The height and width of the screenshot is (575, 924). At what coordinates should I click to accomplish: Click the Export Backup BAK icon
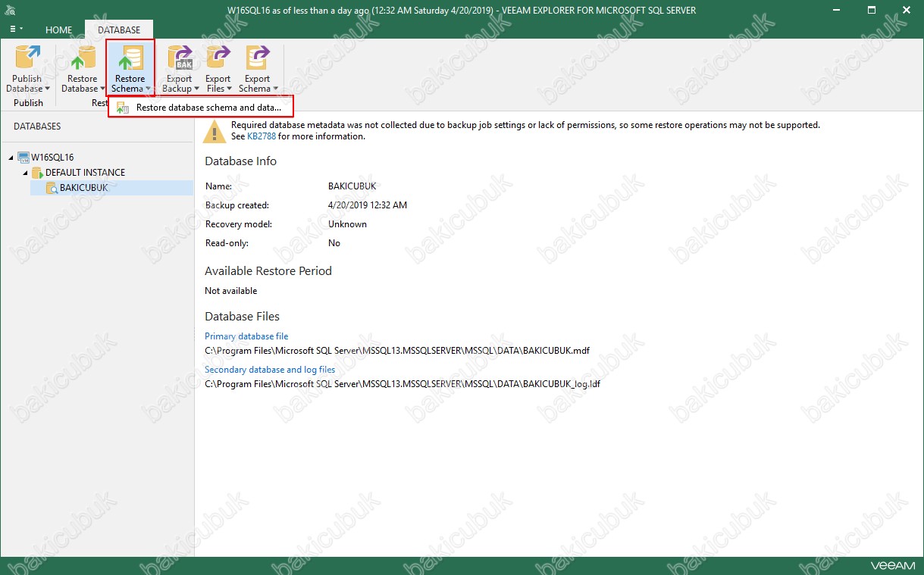180,58
